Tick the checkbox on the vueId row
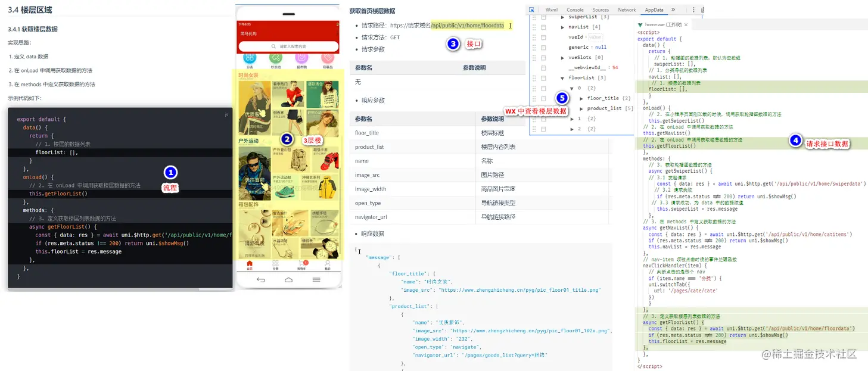Image resolution: width=868 pixels, height=371 pixels. pyautogui.click(x=543, y=37)
